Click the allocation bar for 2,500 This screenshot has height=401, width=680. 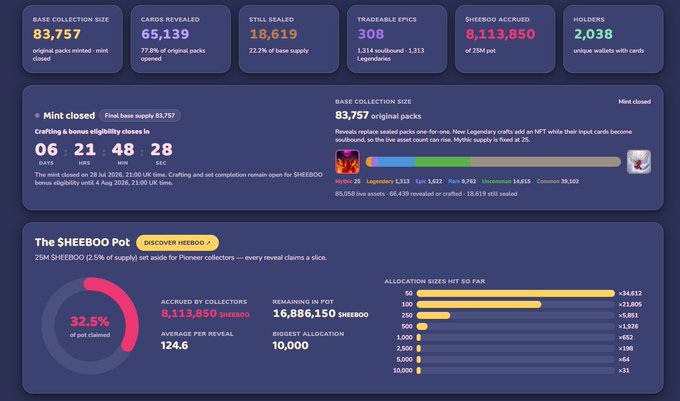[x=516, y=349]
